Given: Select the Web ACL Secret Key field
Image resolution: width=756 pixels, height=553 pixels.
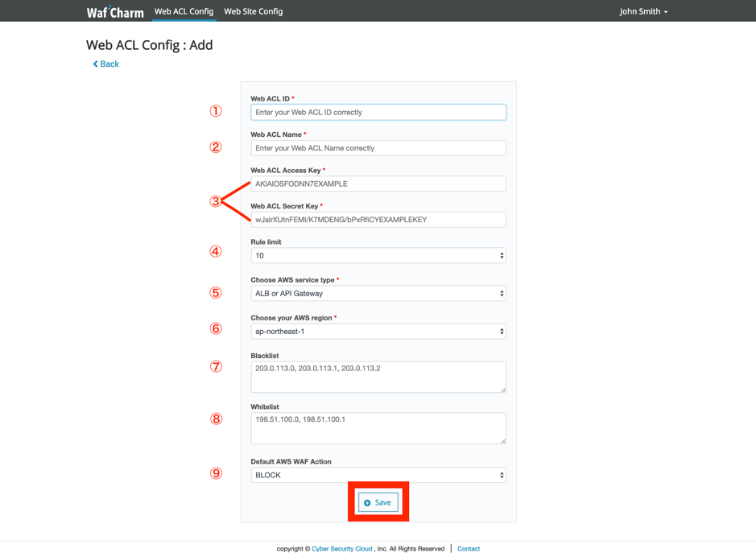Looking at the screenshot, I should pyautogui.click(x=378, y=220).
